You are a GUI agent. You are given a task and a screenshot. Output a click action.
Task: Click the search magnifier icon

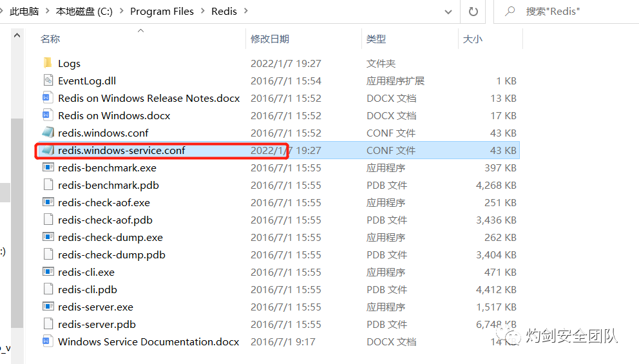[510, 12]
